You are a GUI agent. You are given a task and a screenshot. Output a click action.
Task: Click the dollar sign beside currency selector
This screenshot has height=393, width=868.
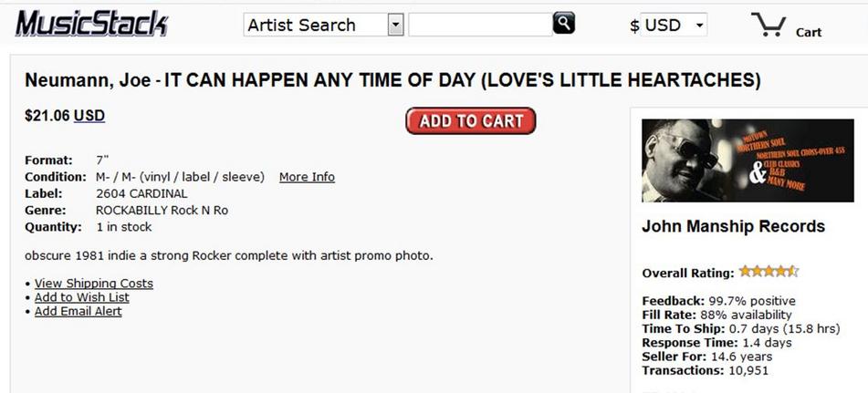(634, 26)
